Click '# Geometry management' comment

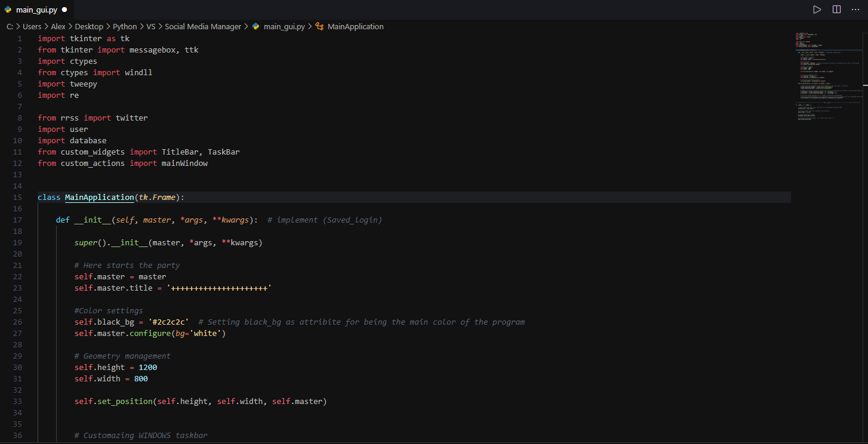[122, 356]
